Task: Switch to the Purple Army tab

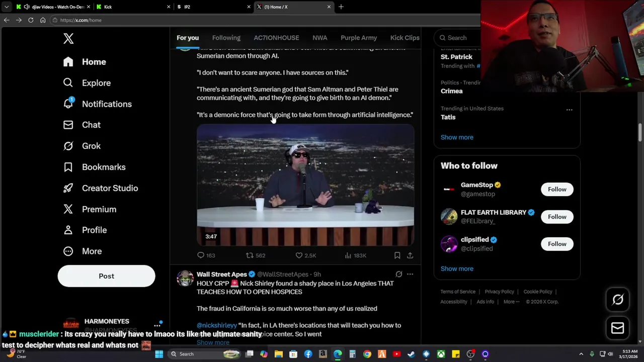Action: tap(359, 38)
